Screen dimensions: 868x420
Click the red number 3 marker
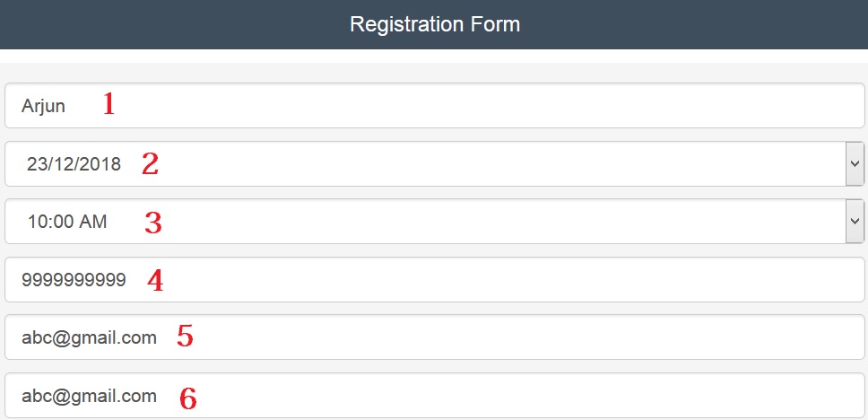(x=153, y=222)
